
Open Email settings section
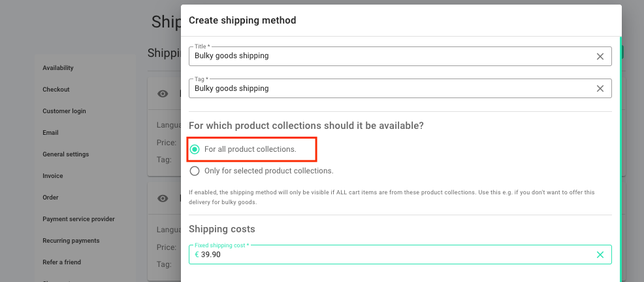point(50,133)
